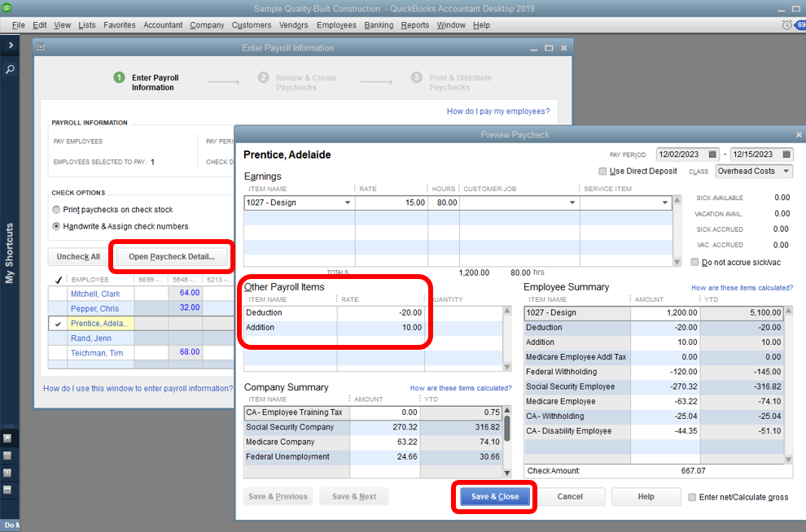Click Save & Next button
Screen dimensions: 806x532
[354, 496]
